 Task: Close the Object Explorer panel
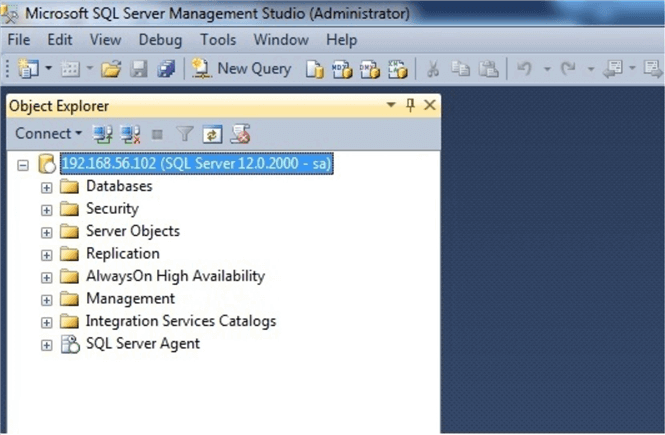coord(430,105)
